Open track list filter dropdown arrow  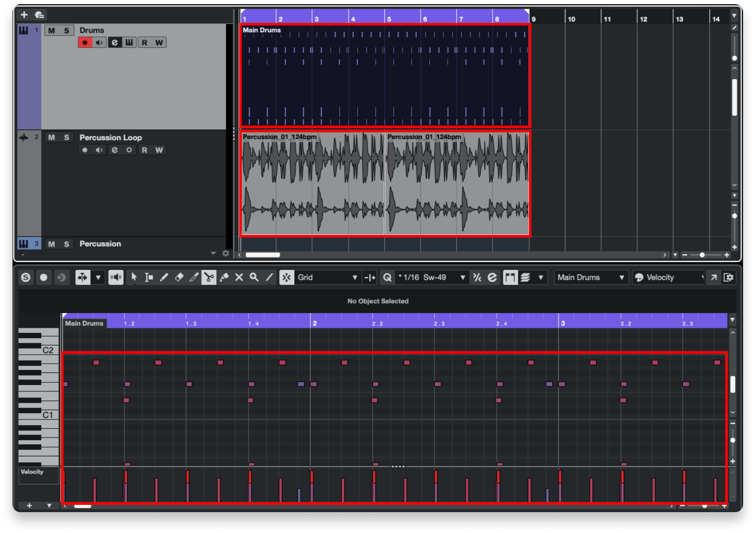(x=213, y=253)
